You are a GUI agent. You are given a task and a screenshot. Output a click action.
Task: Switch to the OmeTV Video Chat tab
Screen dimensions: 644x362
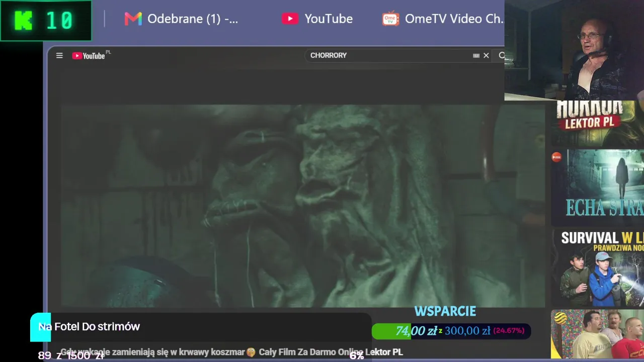click(443, 19)
